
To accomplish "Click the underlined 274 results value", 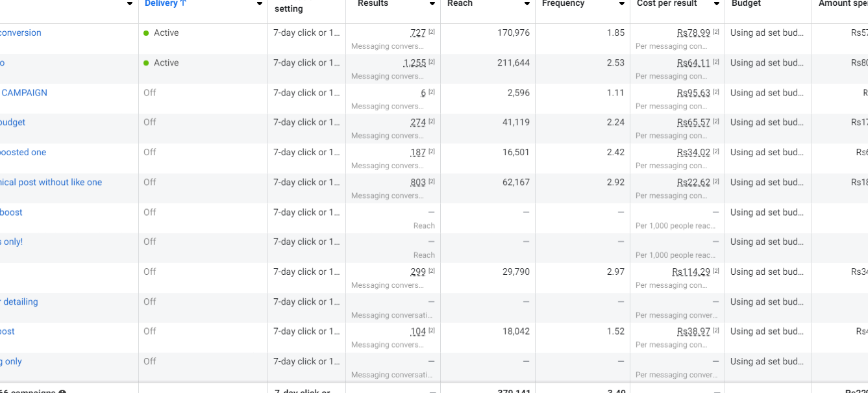I will (x=418, y=122).
